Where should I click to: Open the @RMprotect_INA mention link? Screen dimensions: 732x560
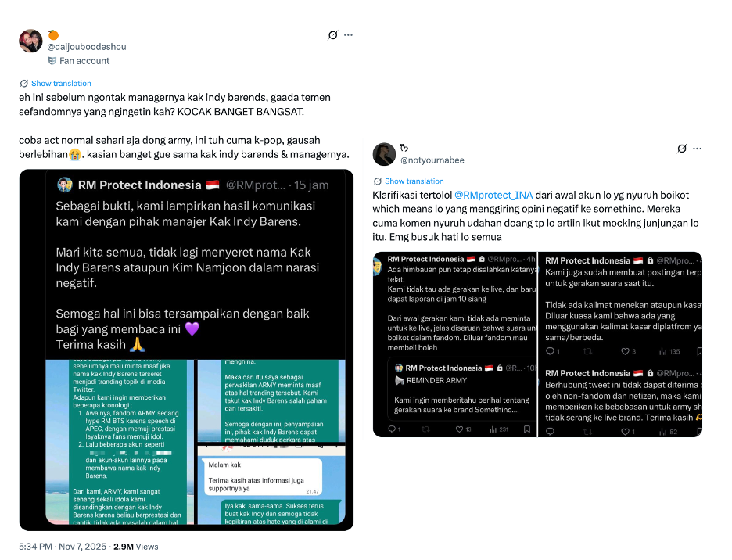tap(493, 196)
